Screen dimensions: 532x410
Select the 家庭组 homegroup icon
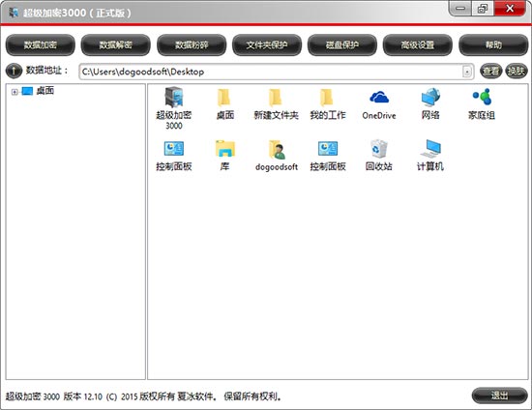[482, 97]
